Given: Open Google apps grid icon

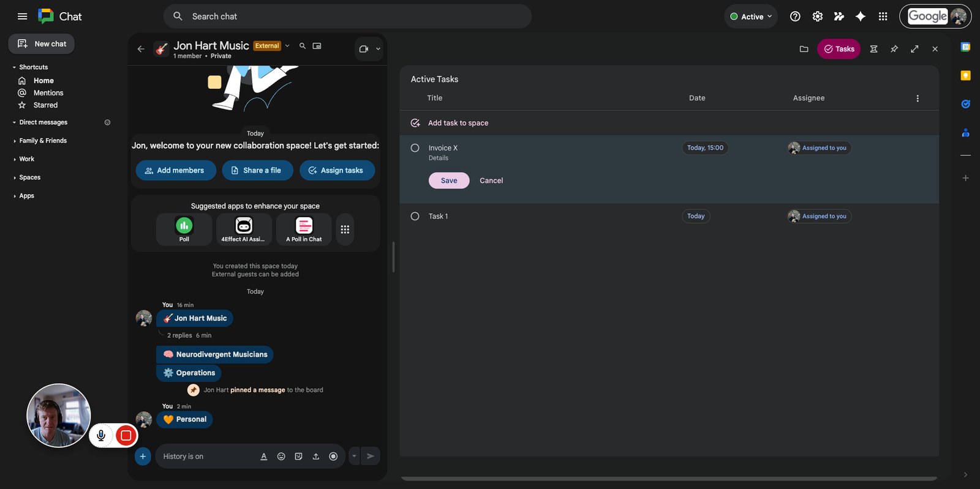Looking at the screenshot, I should click(x=883, y=17).
